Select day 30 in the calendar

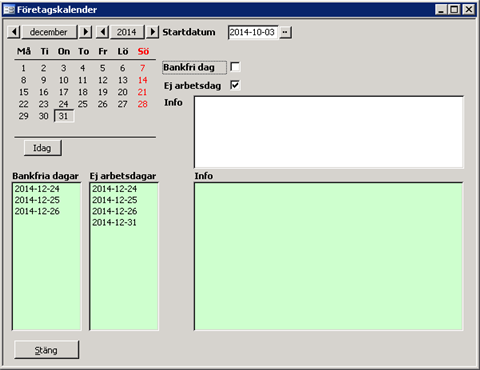[x=43, y=116]
